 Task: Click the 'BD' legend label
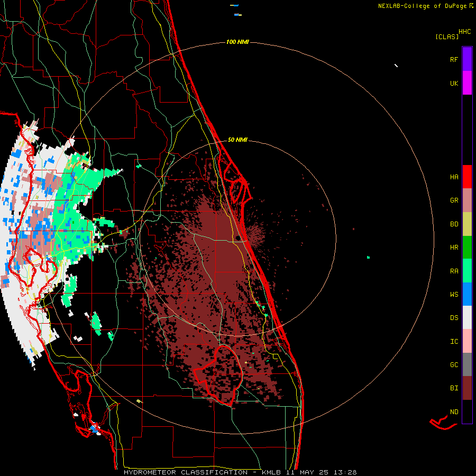(454, 224)
